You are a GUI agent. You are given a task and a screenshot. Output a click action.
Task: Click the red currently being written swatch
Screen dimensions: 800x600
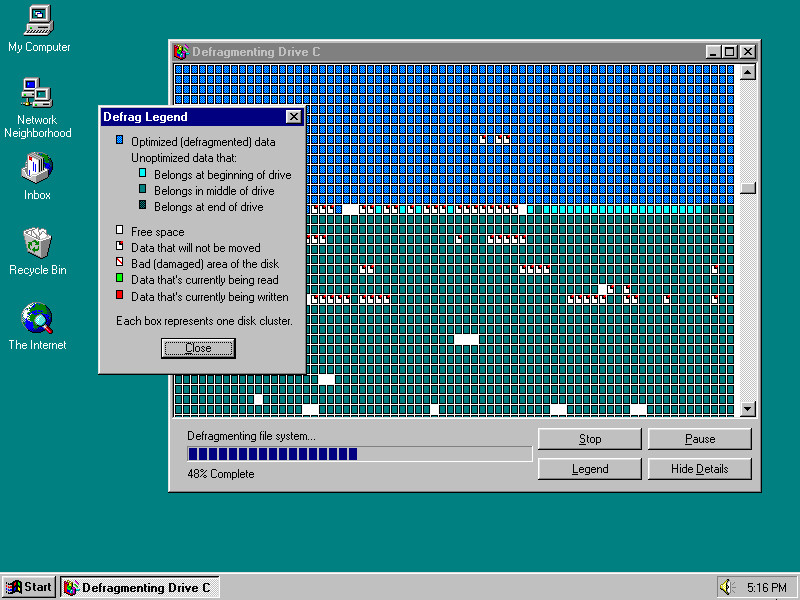pos(119,294)
